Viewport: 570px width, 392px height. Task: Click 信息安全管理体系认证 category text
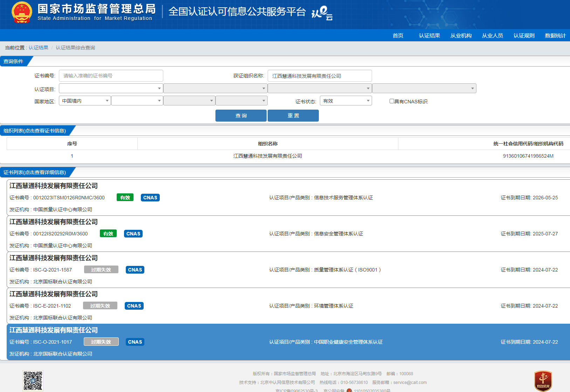click(338, 234)
